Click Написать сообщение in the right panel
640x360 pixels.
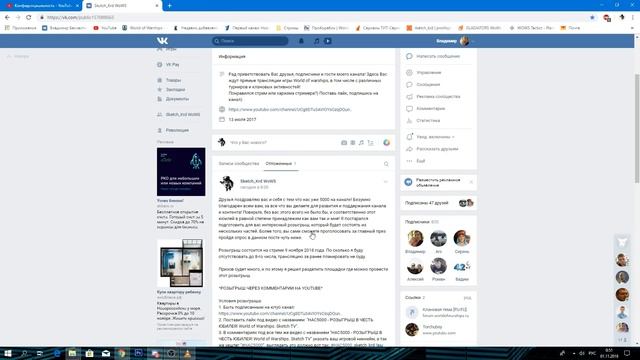click(x=438, y=56)
